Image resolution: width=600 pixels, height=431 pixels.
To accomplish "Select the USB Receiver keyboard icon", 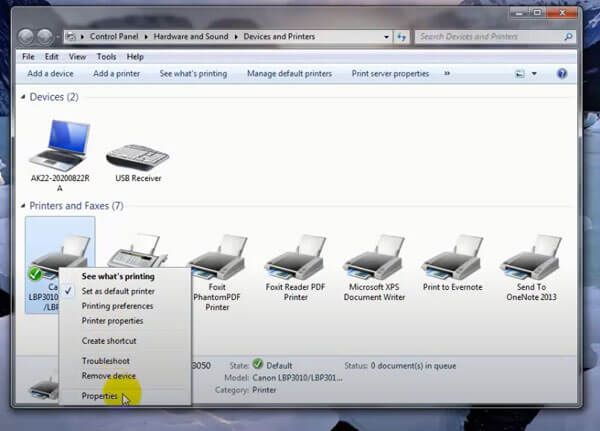I will coord(138,152).
